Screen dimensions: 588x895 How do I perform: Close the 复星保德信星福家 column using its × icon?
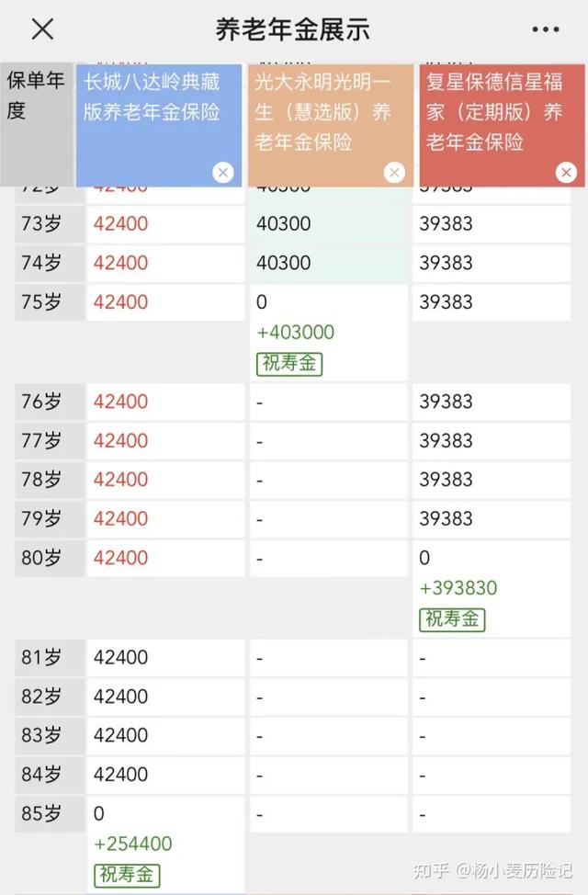[x=566, y=172]
